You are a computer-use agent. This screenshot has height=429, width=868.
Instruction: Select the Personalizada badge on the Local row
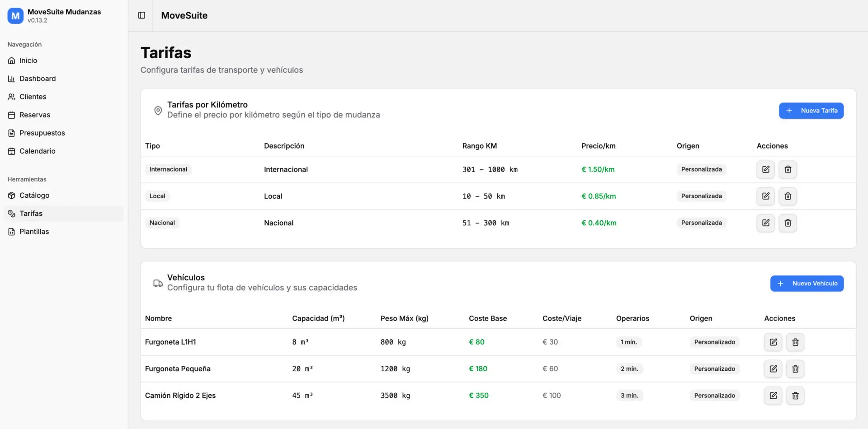[701, 196]
